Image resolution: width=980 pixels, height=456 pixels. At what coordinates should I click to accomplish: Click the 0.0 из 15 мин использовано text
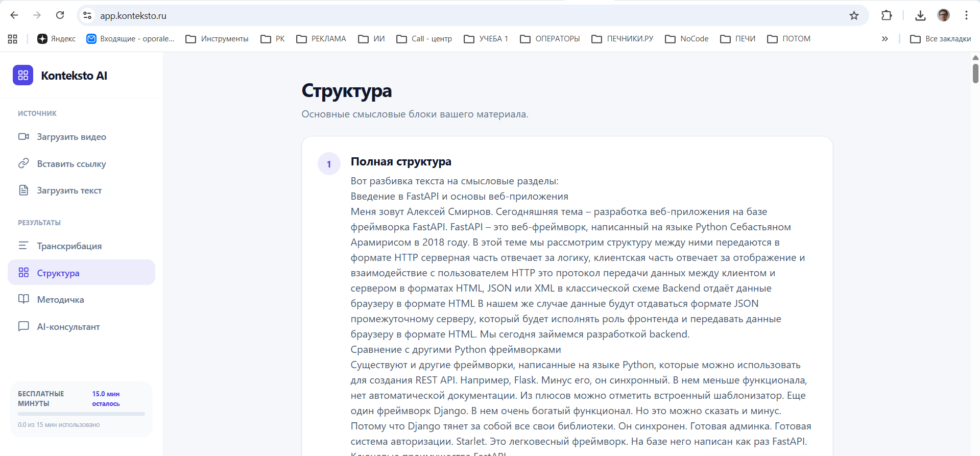(59, 425)
